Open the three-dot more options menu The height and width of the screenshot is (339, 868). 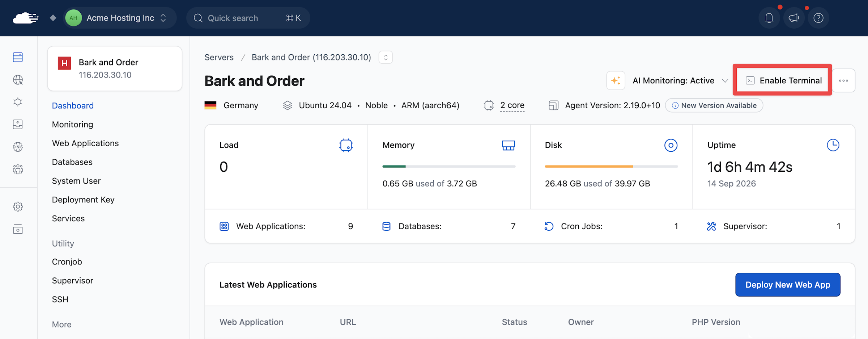tap(843, 80)
